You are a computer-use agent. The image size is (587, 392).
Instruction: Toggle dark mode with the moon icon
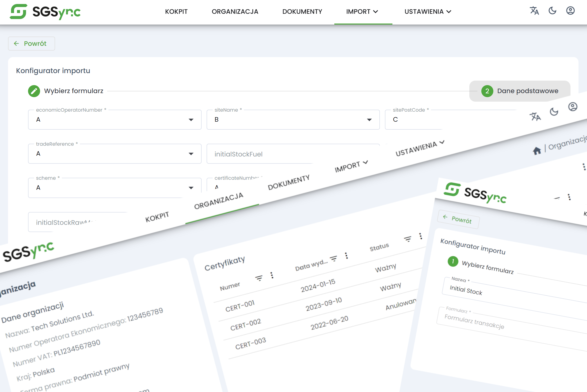(552, 11)
